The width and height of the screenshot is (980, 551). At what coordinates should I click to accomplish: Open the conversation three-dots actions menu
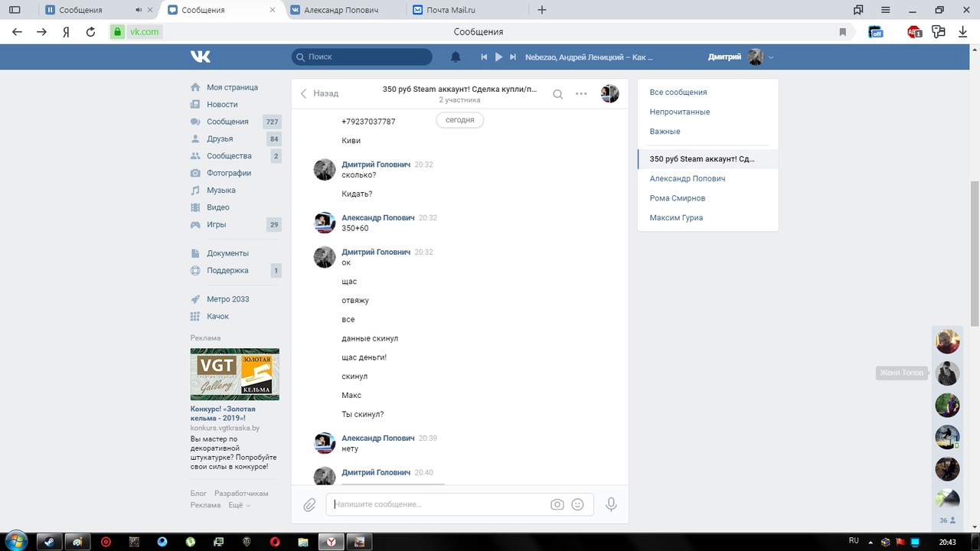[x=581, y=94]
